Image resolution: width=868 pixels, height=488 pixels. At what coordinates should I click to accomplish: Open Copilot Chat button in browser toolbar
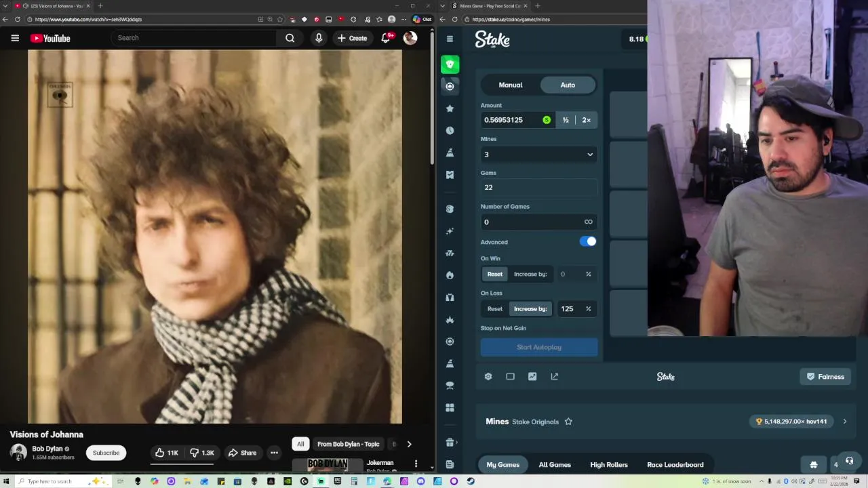click(x=422, y=19)
